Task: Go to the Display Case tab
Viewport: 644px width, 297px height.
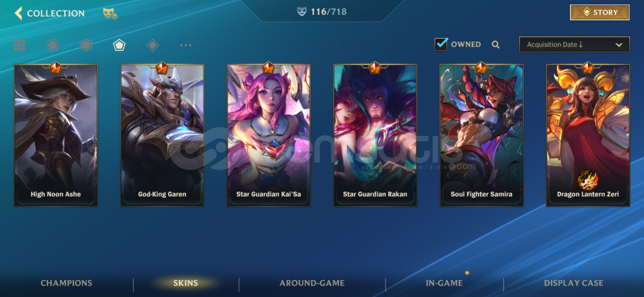Action: coord(574,283)
